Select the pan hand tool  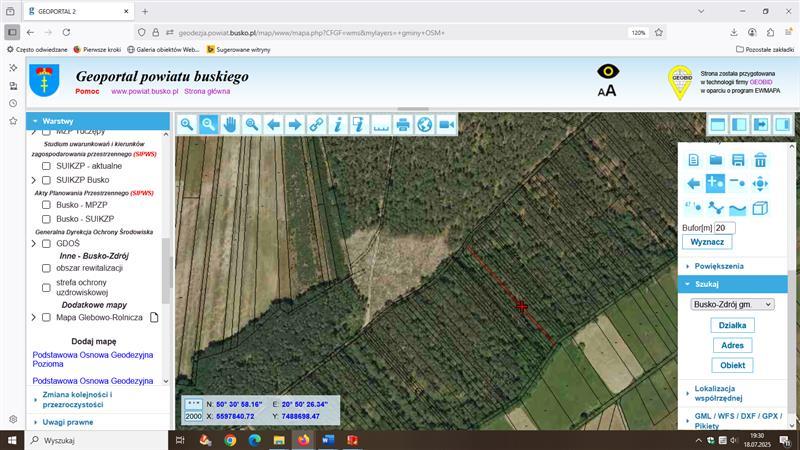pyautogui.click(x=230, y=124)
